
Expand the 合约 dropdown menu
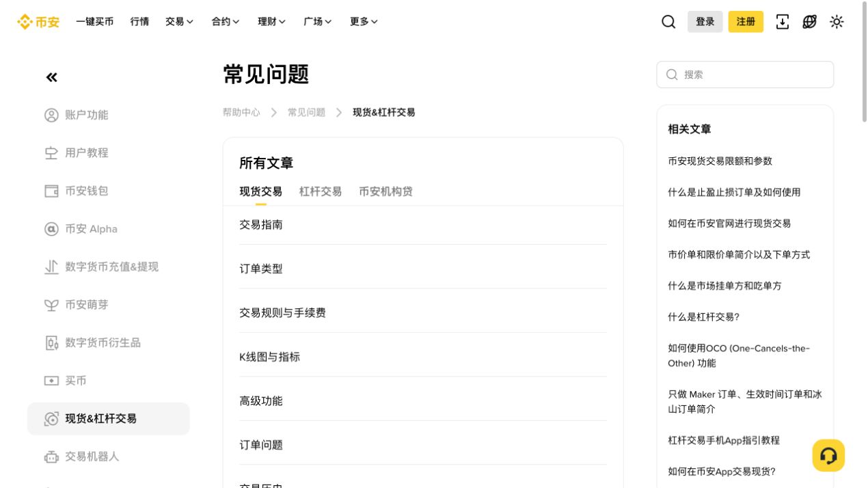coord(226,22)
